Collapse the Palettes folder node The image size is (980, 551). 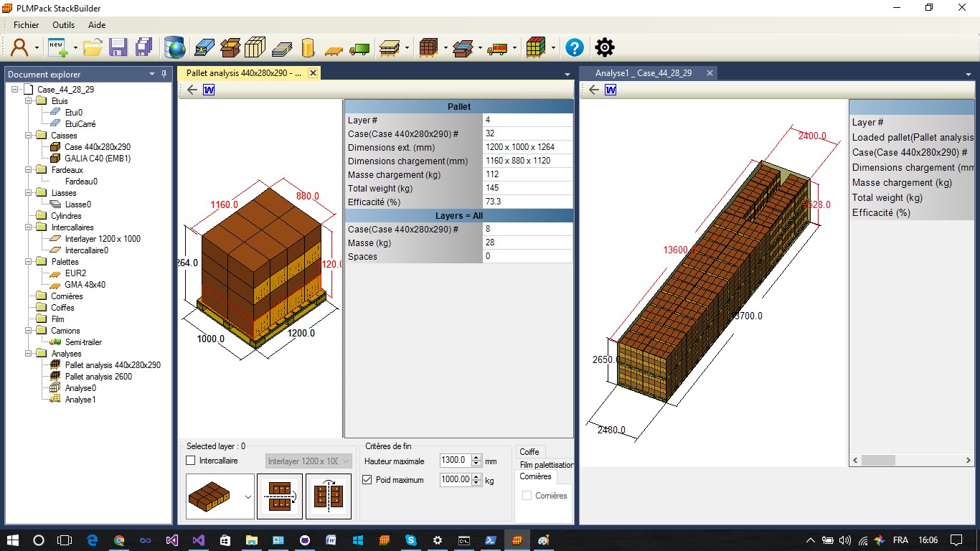(29, 262)
